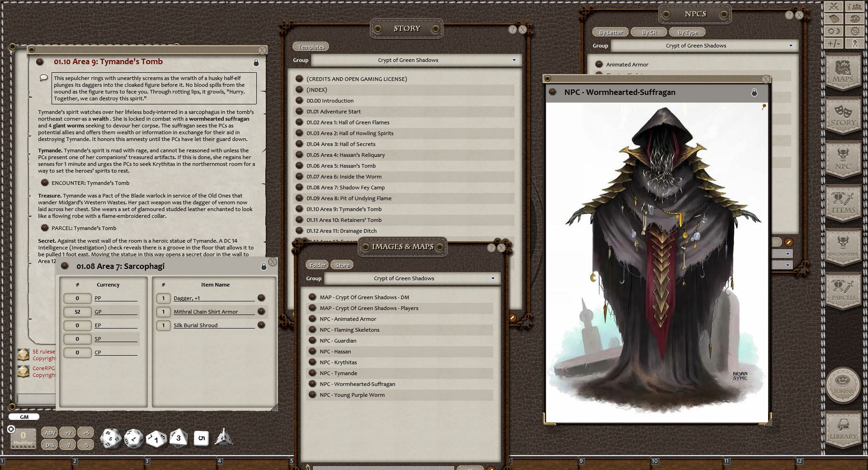Toggle the -5 modifier button
Screen dimensions: 868x470
click(86, 445)
